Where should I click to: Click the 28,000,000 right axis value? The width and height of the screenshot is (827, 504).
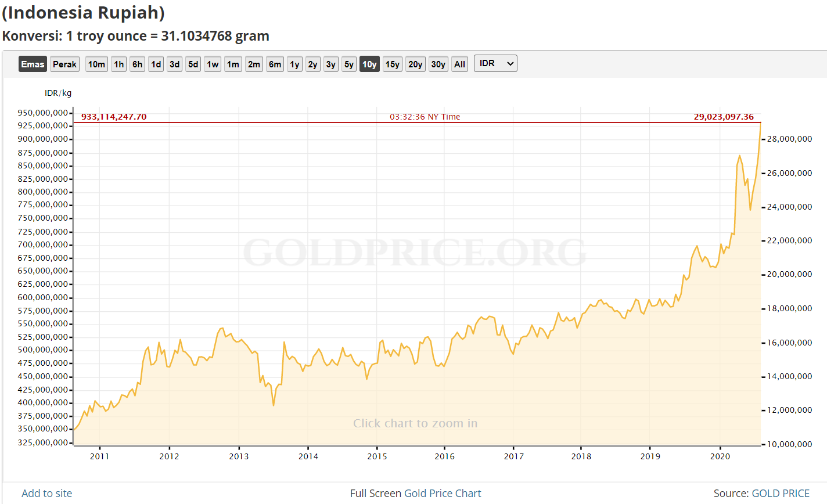coord(789,139)
